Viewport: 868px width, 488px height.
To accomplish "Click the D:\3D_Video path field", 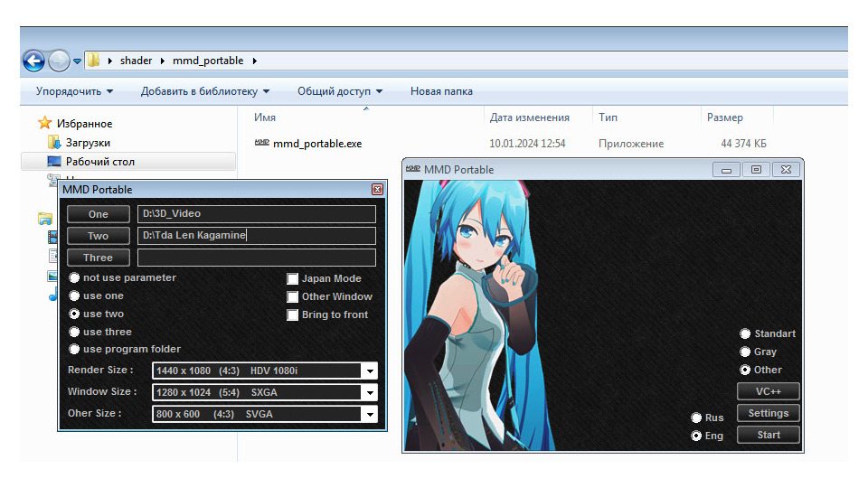I will (256, 213).
